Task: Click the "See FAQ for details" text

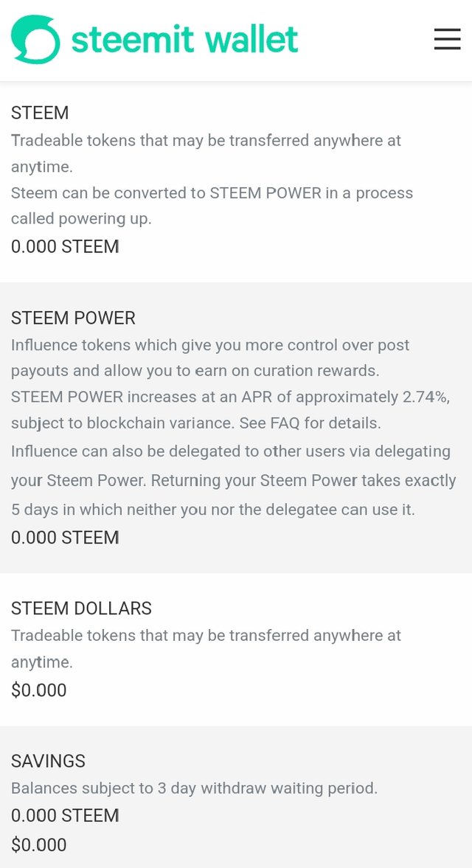Action: [x=310, y=423]
